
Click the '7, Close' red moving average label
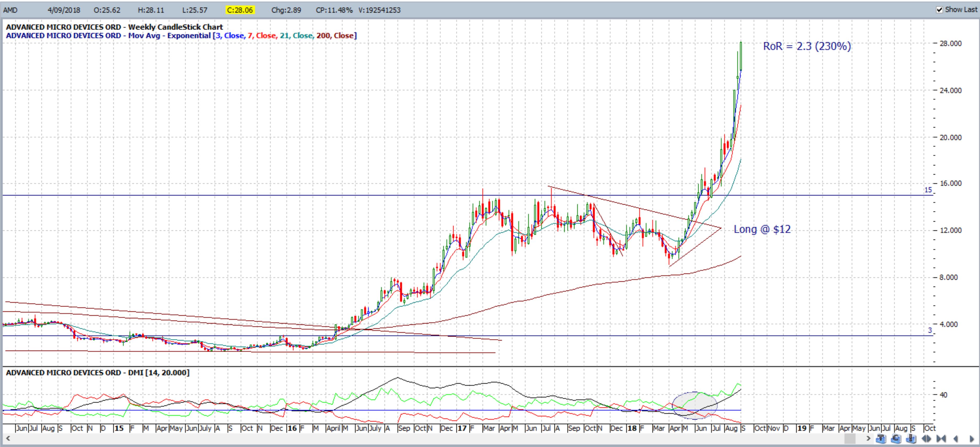click(x=262, y=36)
